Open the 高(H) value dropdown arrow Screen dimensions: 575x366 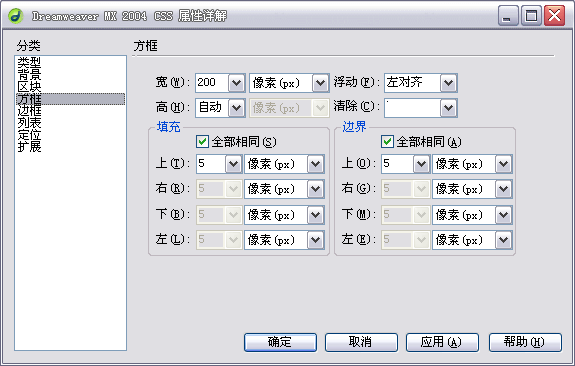pyautogui.click(x=237, y=108)
